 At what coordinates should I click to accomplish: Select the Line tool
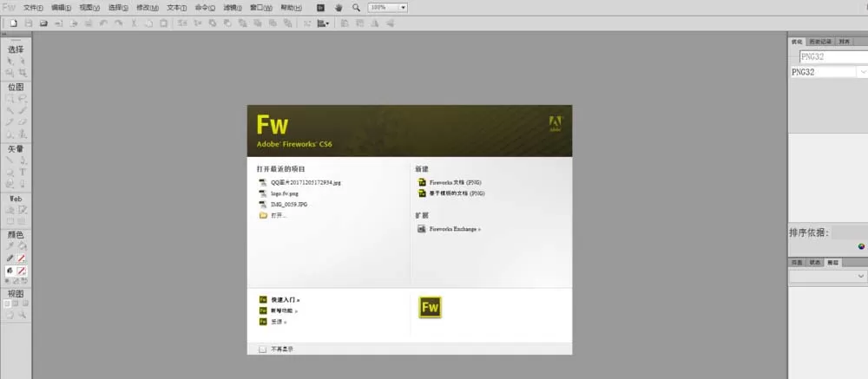[x=10, y=160]
